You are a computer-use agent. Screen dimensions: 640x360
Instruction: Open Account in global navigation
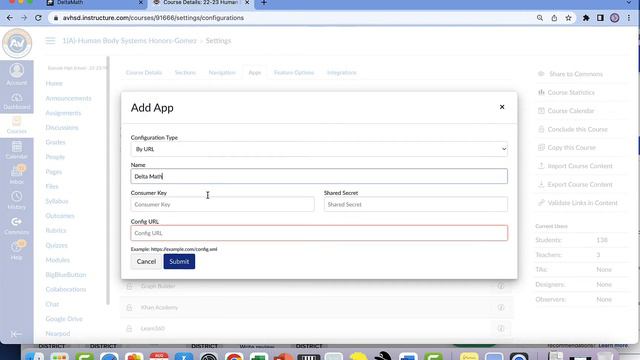click(17, 74)
